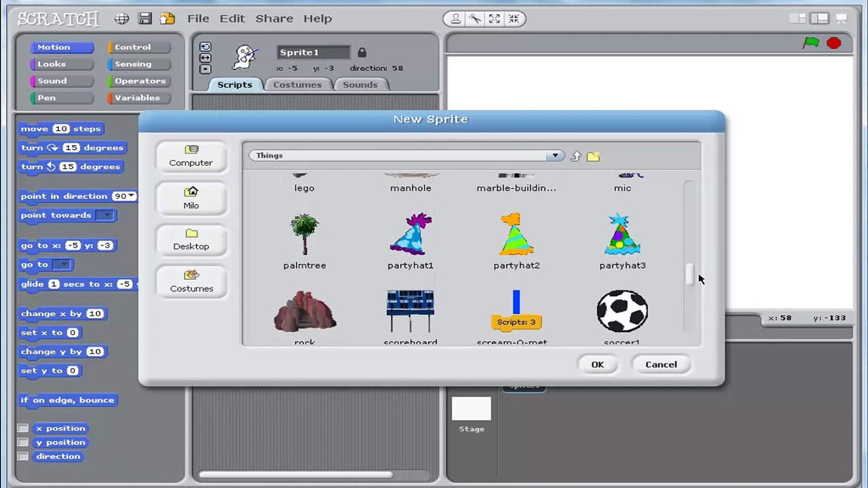Select the Pen block category
Viewport: 868px width, 488px height.
pos(62,98)
